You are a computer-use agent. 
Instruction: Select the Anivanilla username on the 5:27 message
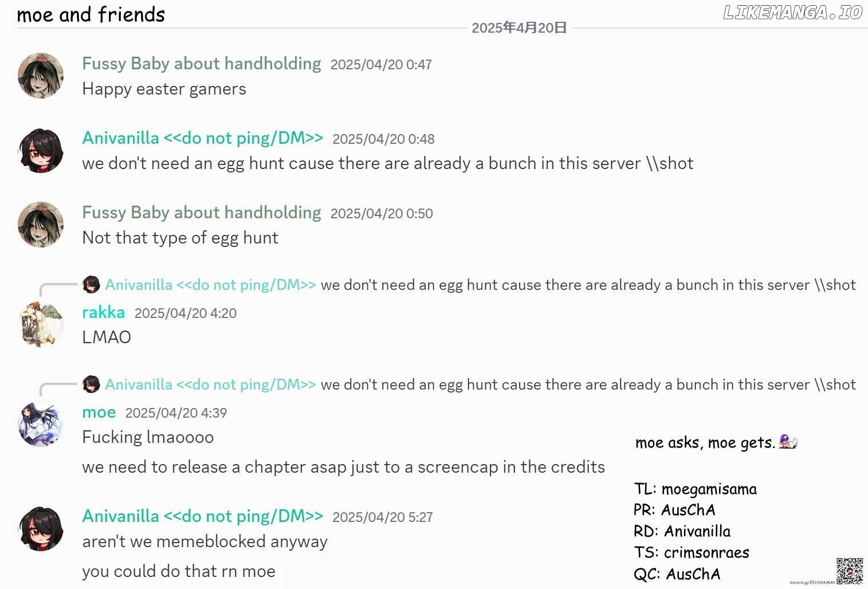(203, 516)
